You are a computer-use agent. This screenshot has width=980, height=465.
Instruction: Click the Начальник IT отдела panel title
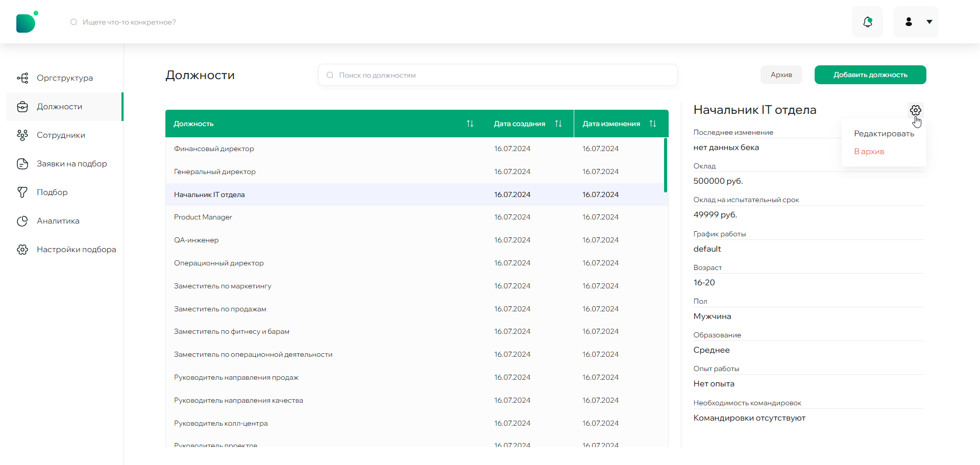(x=755, y=110)
